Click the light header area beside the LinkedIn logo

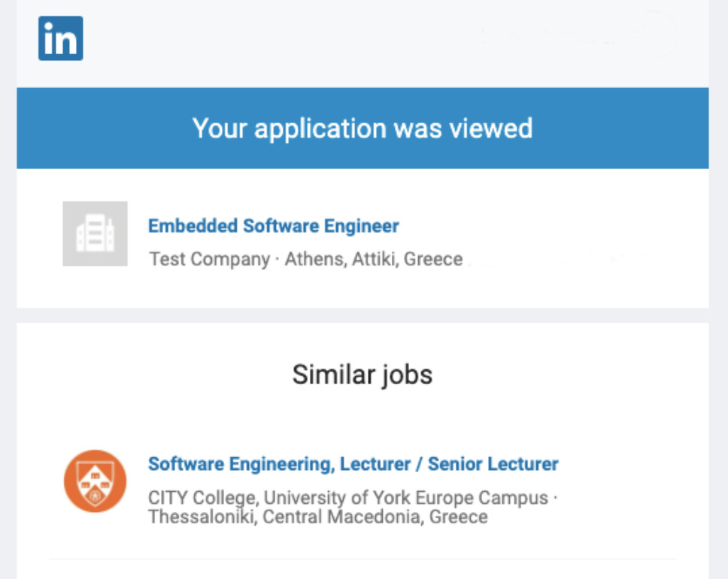pos(278,42)
